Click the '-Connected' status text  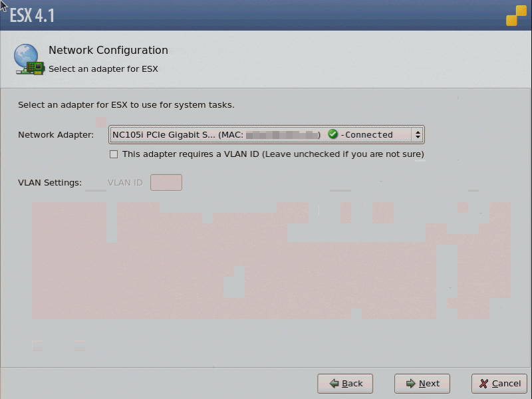tap(366, 135)
